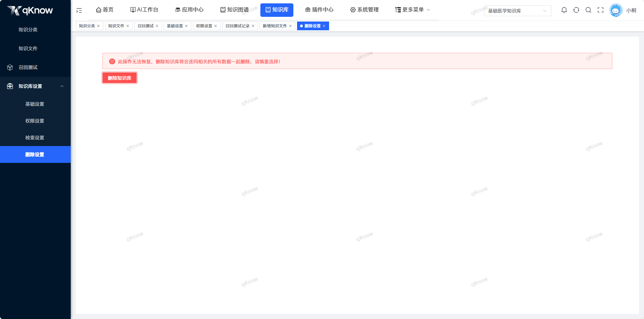Close the 基础设置 tab
Screen dimensions: 644x319
pyautogui.click(x=186, y=26)
